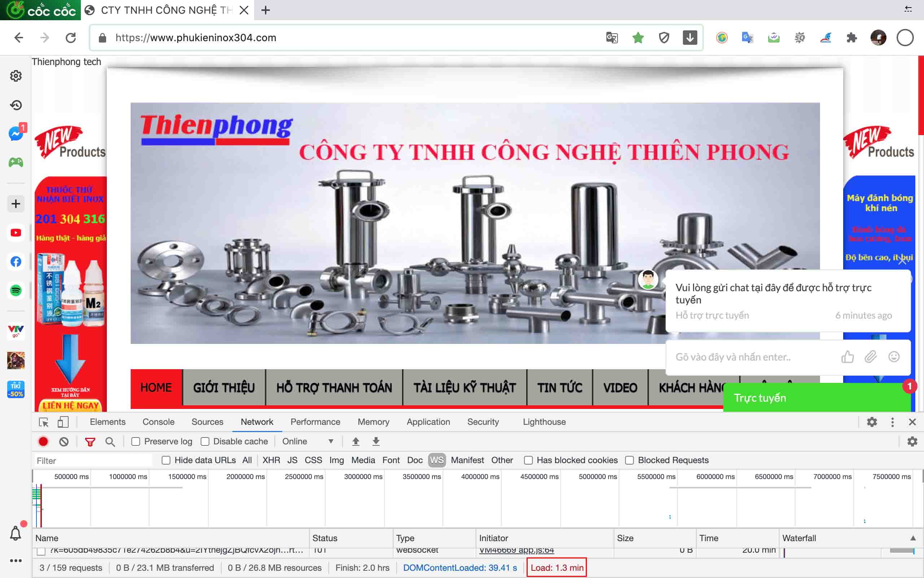Image resolution: width=924 pixels, height=578 pixels.
Task: Open downloads arrow icon in address bar
Action: (x=690, y=38)
